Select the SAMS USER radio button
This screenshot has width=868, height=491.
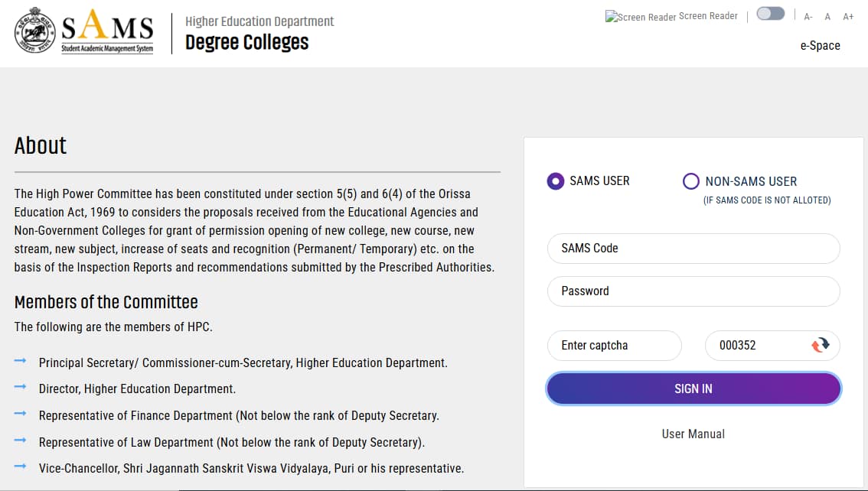(555, 180)
